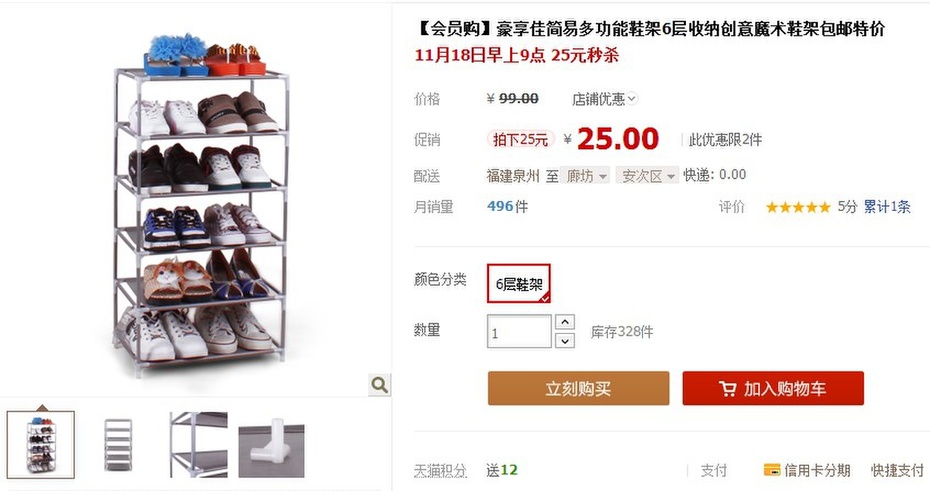Click the 496 monthly sales link
The width and height of the screenshot is (930, 491).
(500, 206)
